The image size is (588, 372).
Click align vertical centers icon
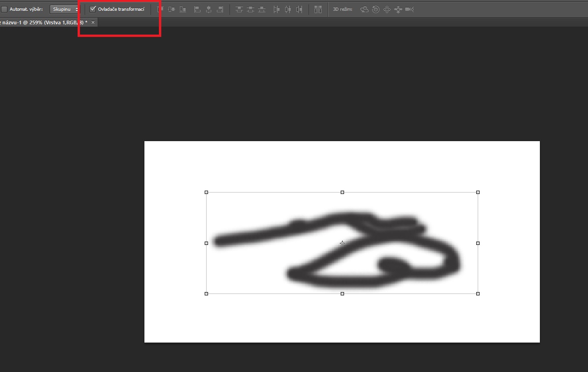coord(172,9)
